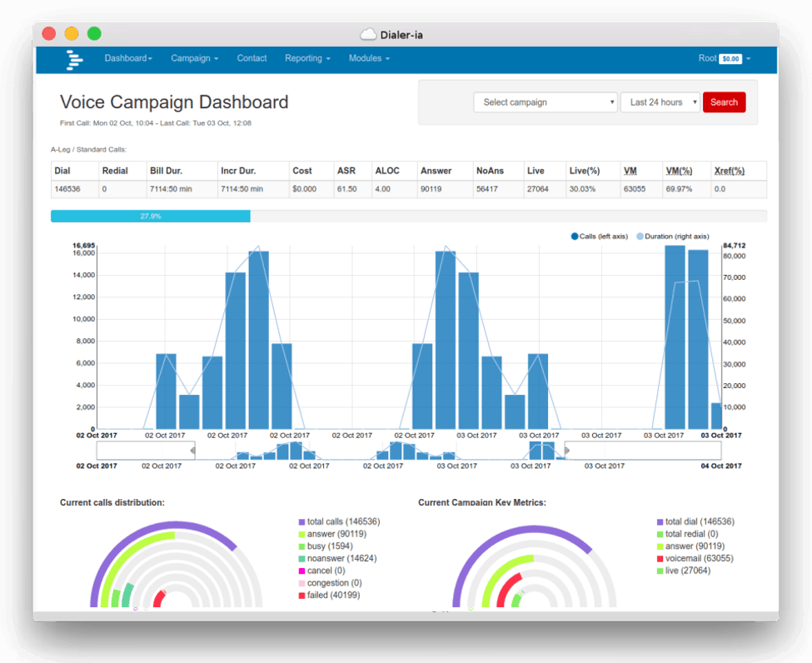812x663 pixels.
Task: Click the total redial (0) legend swatch
Action: pyautogui.click(x=660, y=534)
